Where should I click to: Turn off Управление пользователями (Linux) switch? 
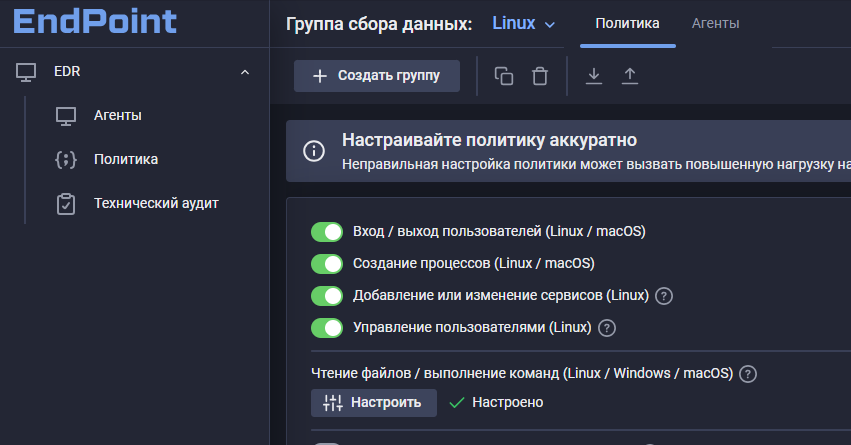(327, 327)
